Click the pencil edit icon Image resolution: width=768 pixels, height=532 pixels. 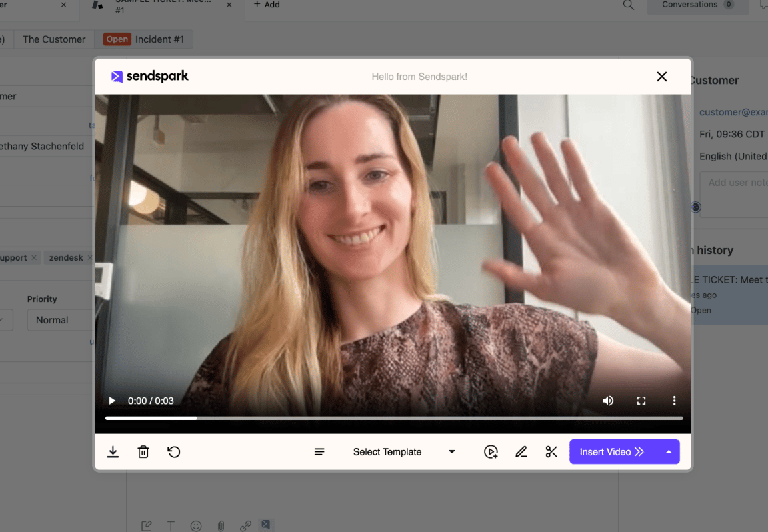click(x=521, y=451)
